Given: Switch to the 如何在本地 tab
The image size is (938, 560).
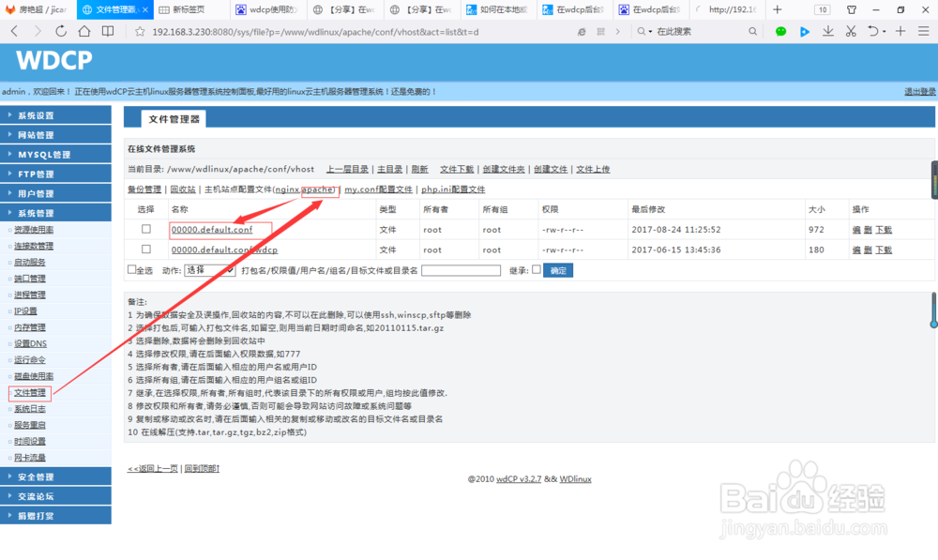Looking at the screenshot, I should tap(496, 9).
